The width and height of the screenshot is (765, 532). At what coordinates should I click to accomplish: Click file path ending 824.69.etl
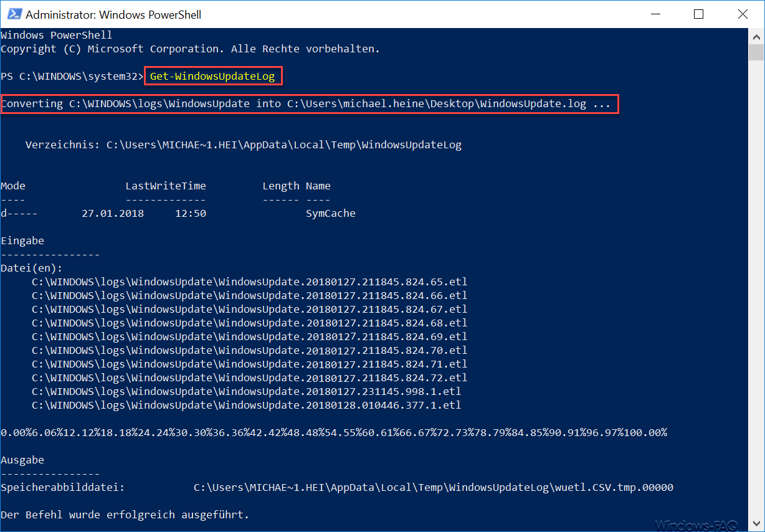(x=250, y=336)
